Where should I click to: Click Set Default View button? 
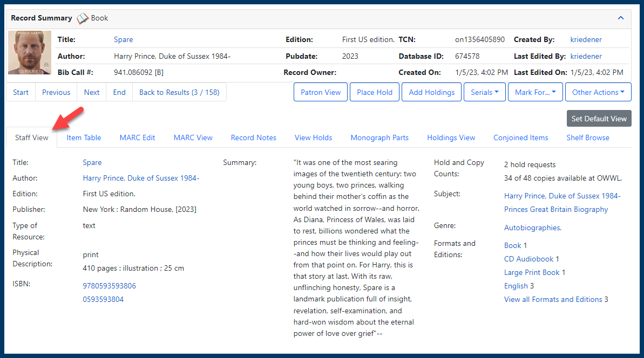pyautogui.click(x=599, y=119)
